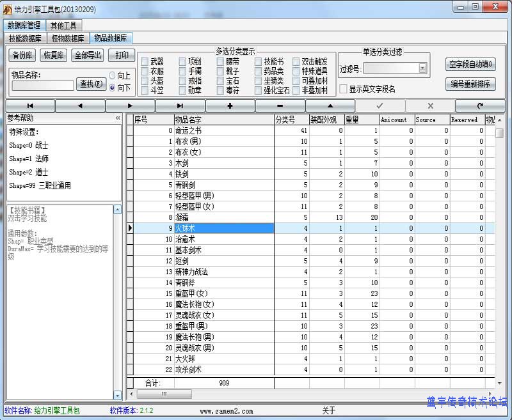Go to next record arrow
This screenshot has height=420, width=512.
point(130,105)
